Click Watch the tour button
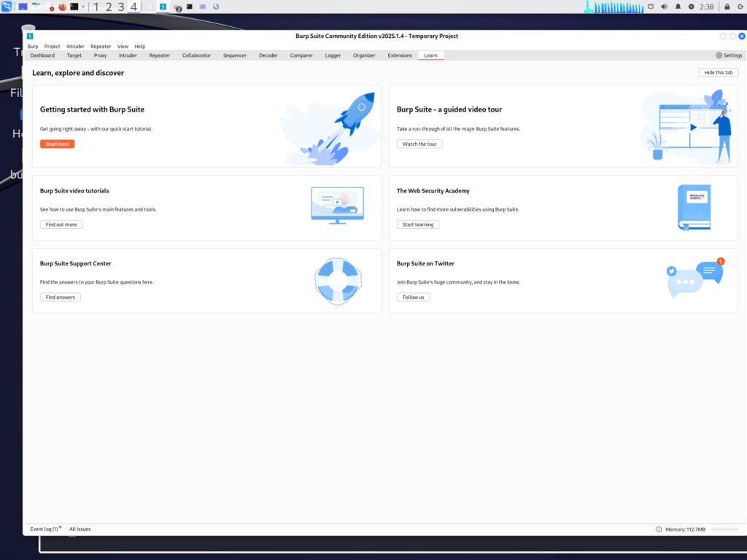This screenshot has width=747, height=560. point(419,144)
